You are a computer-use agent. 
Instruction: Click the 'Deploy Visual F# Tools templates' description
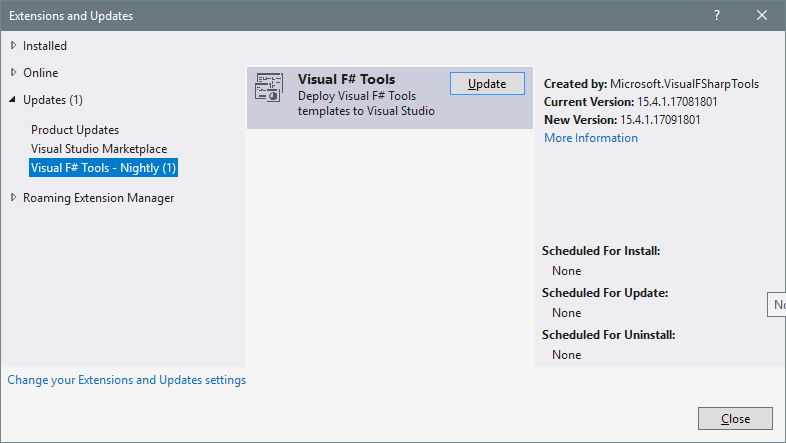pyautogui.click(x=366, y=103)
